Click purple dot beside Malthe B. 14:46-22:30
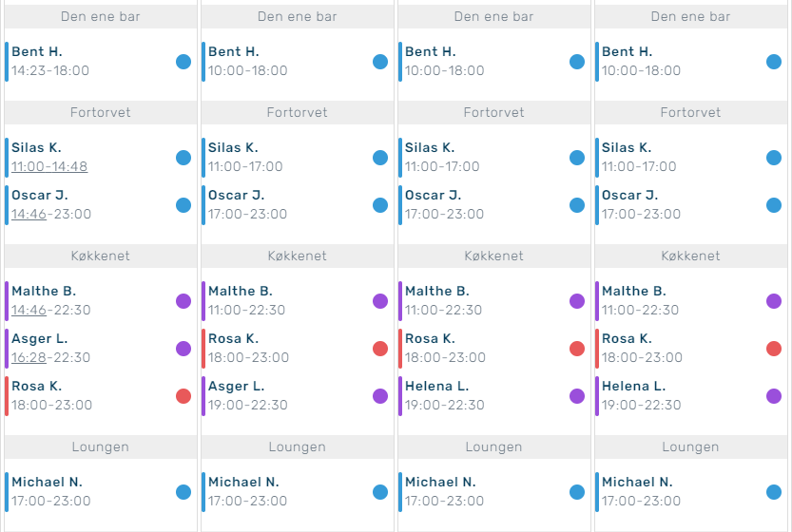This screenshot has width=792, height=532. tap(184, 301)
